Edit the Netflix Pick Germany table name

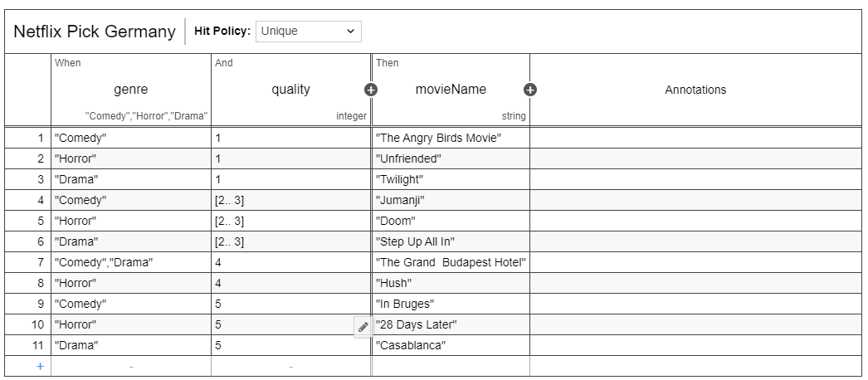(x=94, y=32)
